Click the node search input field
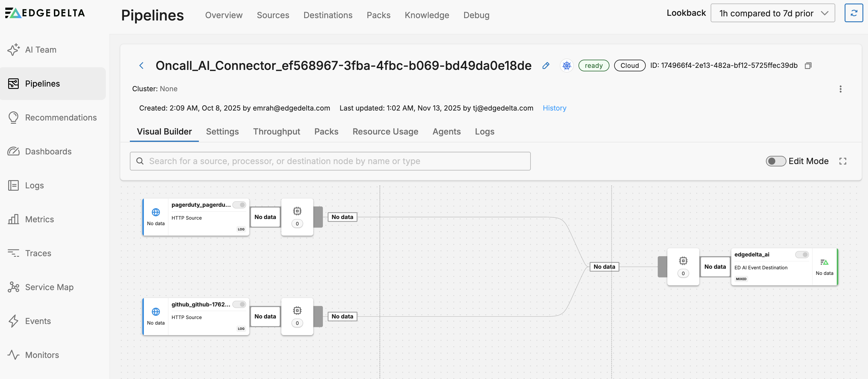 click(330, 161)
